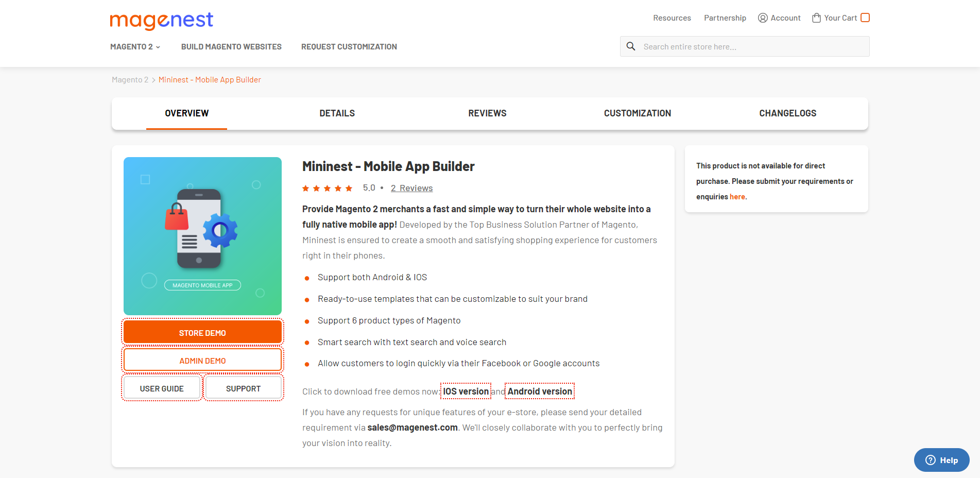Viewport: 980px width, 478px height.
Task: Focus the store search field
Action: (x=745, y=46)
